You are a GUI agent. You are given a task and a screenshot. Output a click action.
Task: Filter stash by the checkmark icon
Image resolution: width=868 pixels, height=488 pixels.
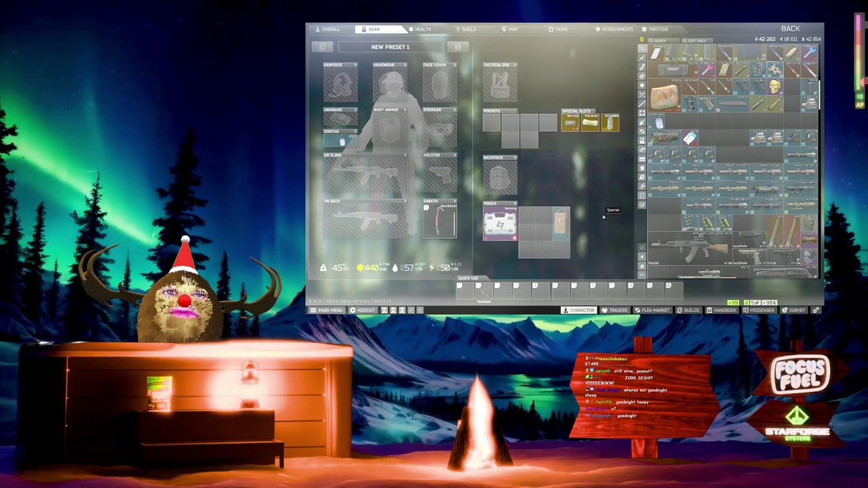pyautogui.click(x=642, y=205)
